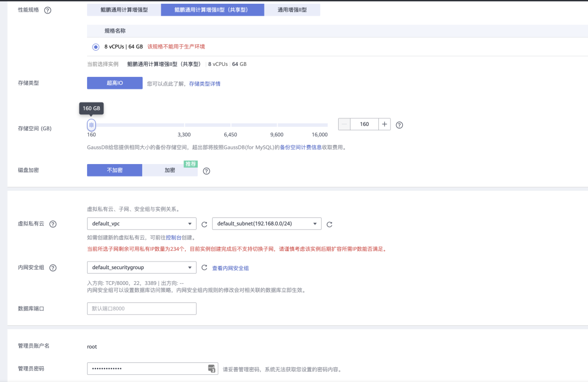
Task: Open help icon beside 磁盘加密 options
Action: pyautogui.click(x=206, y=171)
